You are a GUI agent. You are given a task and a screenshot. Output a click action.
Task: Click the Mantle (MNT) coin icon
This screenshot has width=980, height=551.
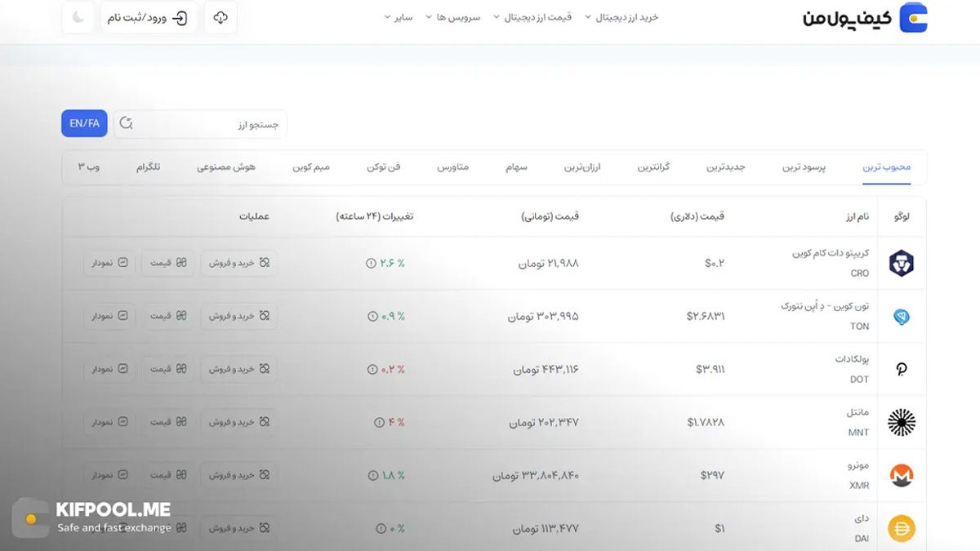coord(902,422)
